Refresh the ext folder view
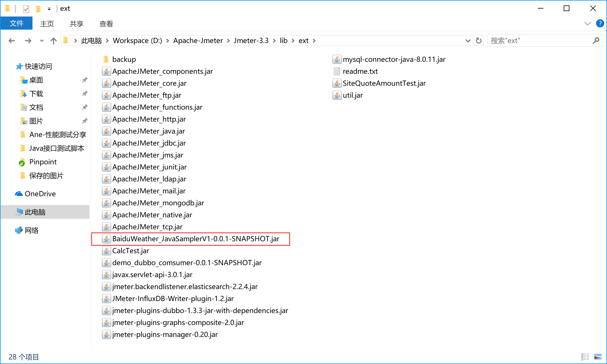 click(479, 41)
